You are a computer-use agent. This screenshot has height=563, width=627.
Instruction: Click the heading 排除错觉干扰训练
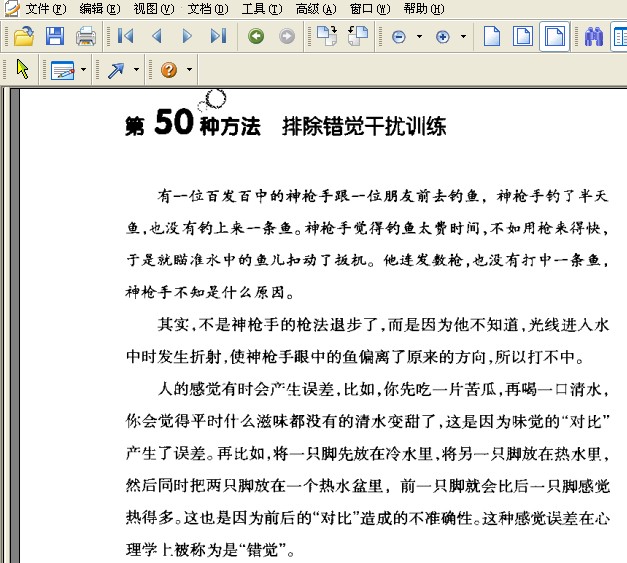pyautogui.click(x=364, y=126)
